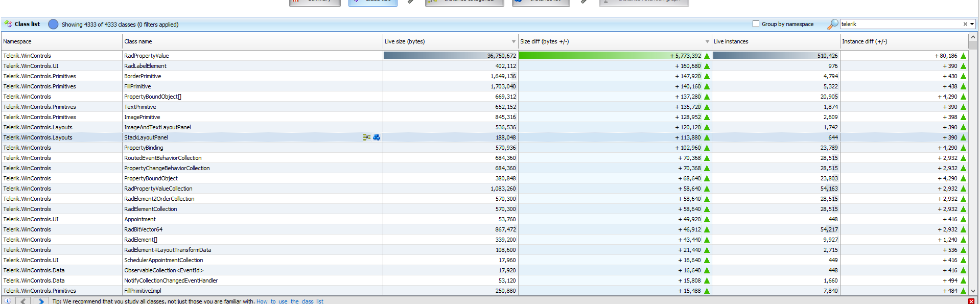This screenshot has width=980, height=304.
Task: Select the PropertyChangeBehaviorCollection class name
Action: [167, 168]
